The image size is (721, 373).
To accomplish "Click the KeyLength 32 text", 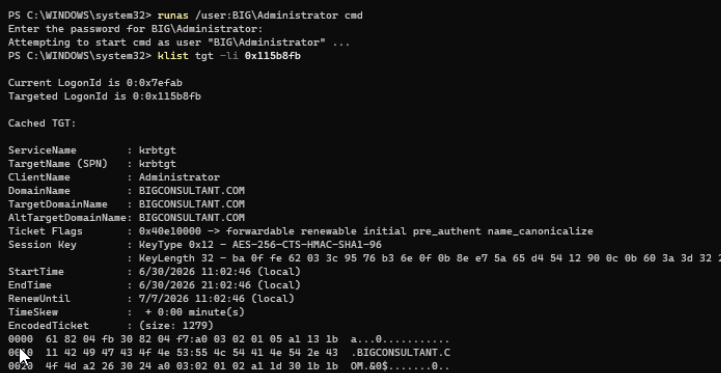I will point(173,258).
